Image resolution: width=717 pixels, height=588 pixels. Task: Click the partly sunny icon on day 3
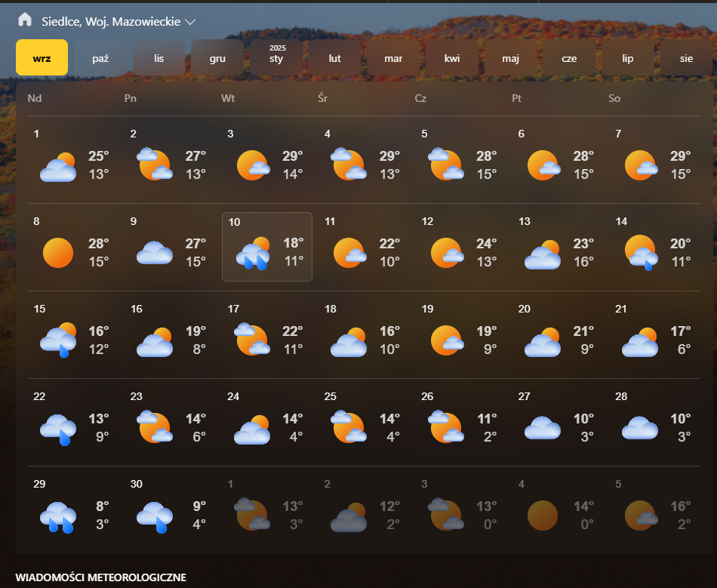click(x=253, y=165)
